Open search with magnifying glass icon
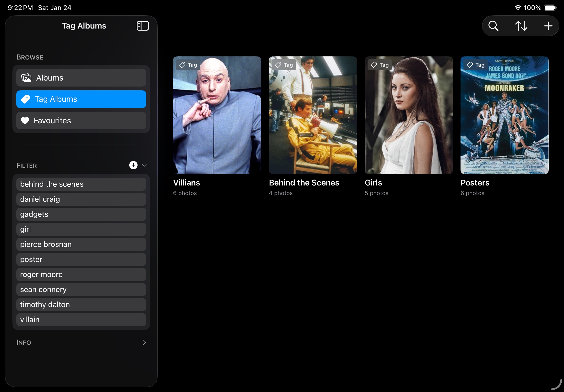Image resolution: width=564 pixels, height=392 pixels. [493, 26]
